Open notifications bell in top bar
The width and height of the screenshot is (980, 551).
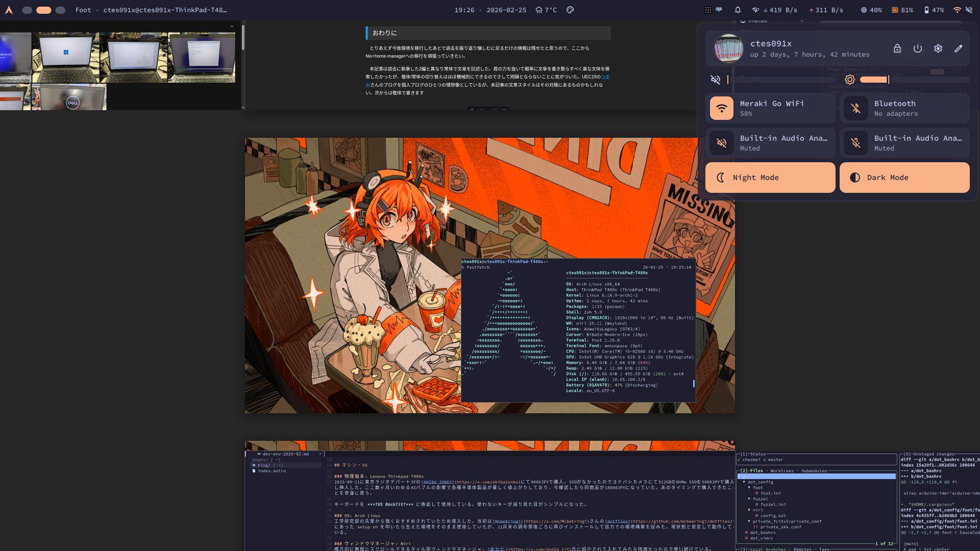click(x=738, y=10)
